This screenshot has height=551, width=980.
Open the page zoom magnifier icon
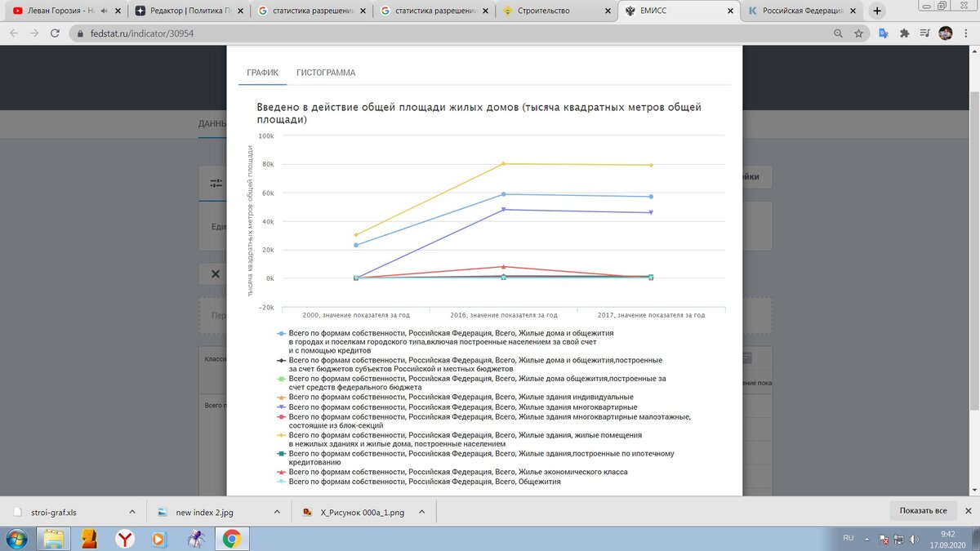[x=838, y=34]
